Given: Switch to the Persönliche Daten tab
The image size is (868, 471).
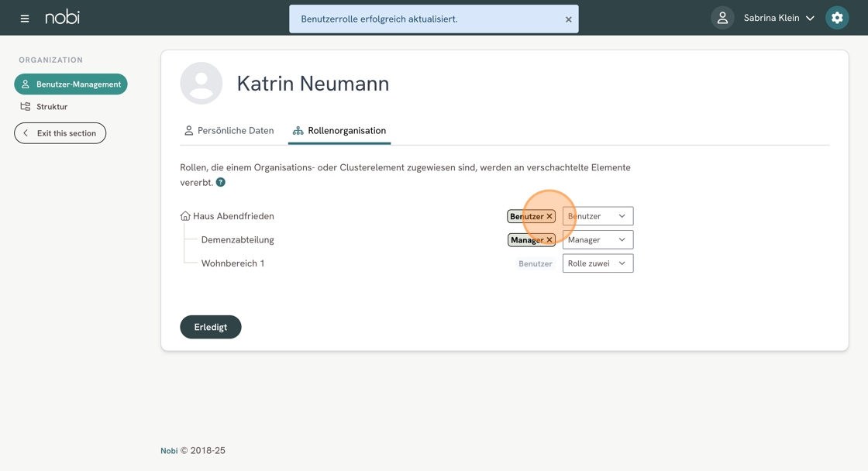Looking at the screenshot, I should point(229,131).
